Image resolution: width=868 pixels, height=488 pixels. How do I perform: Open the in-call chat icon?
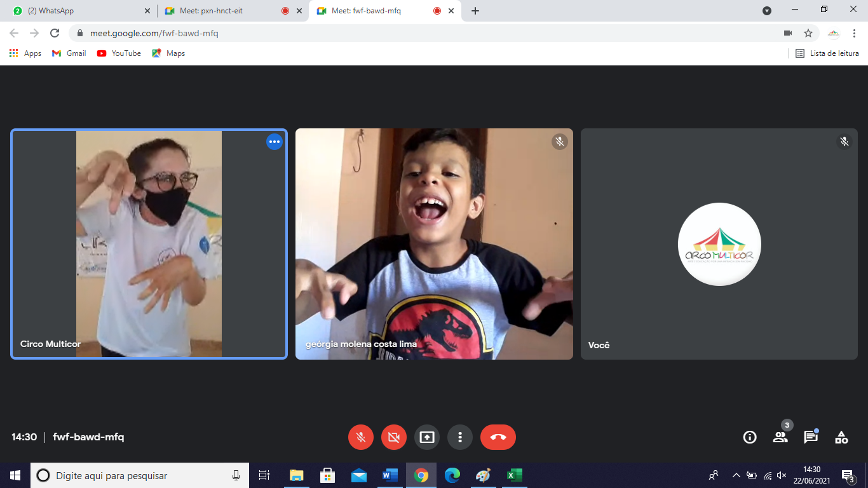pyautogui.click(x=810, y=437)
